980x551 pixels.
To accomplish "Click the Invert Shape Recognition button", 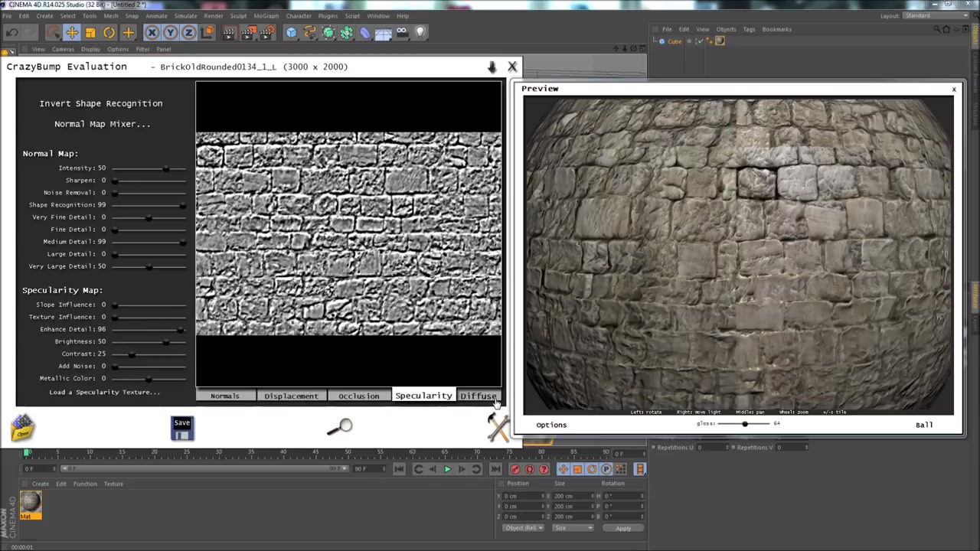I will click(x=101, y=103).
